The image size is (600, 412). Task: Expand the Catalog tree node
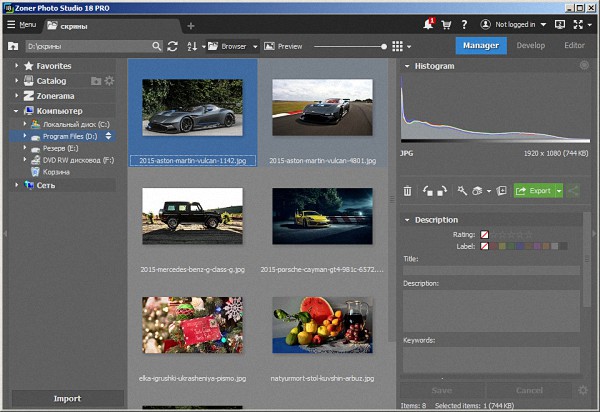pos(16,81)
